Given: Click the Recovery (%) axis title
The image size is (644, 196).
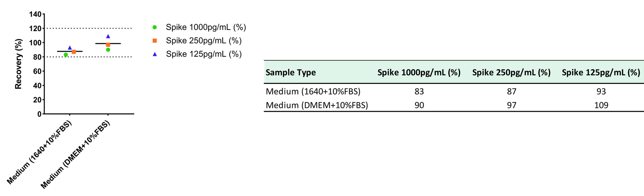Looking at the screenshot, I should click(x=19, y=64).
